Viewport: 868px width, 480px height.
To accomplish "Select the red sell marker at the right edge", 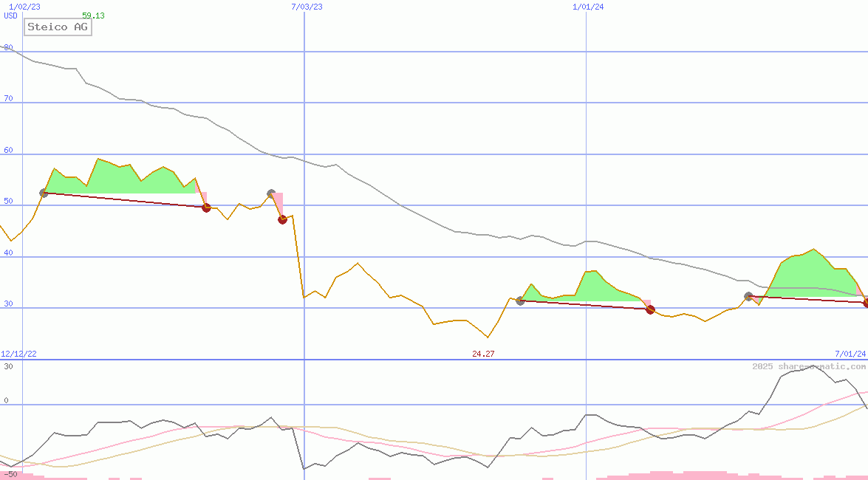I will 866,303.
